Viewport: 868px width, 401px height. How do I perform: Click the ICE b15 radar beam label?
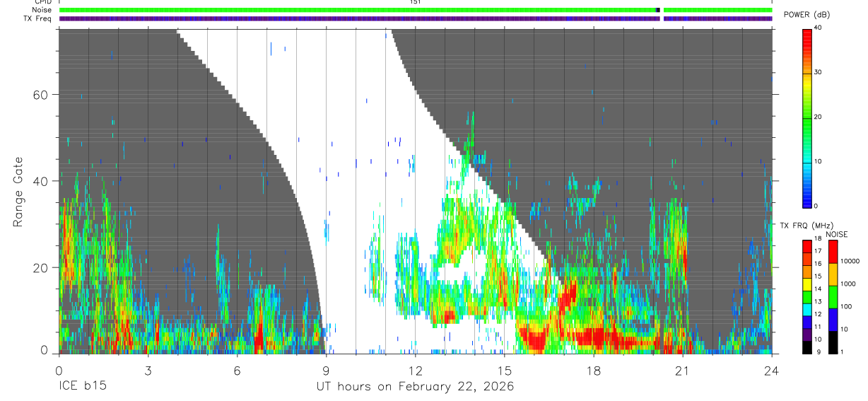tap(81, 387)
